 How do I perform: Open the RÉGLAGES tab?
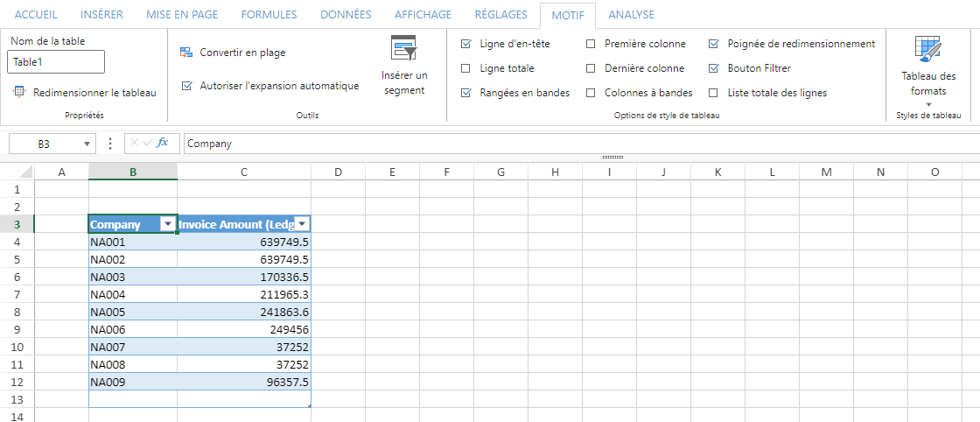tap(501, 14)
